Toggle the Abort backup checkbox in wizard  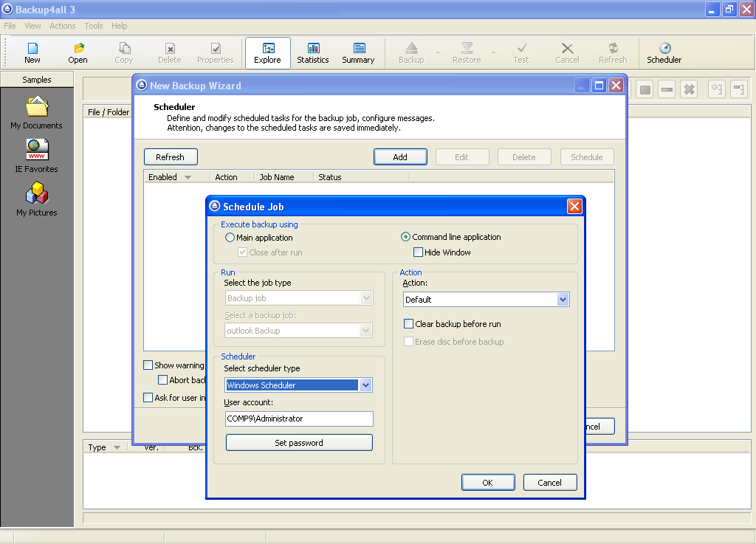click(x=163, y=380)
